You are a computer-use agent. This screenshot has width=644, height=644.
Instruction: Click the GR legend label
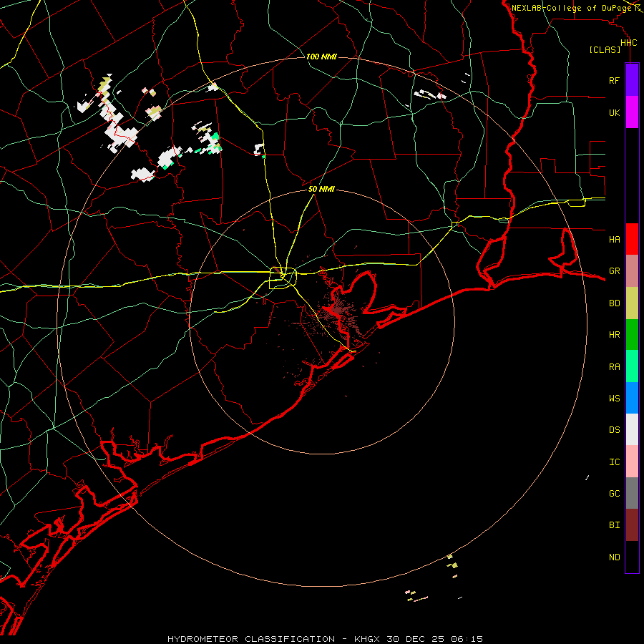point(614,271)
